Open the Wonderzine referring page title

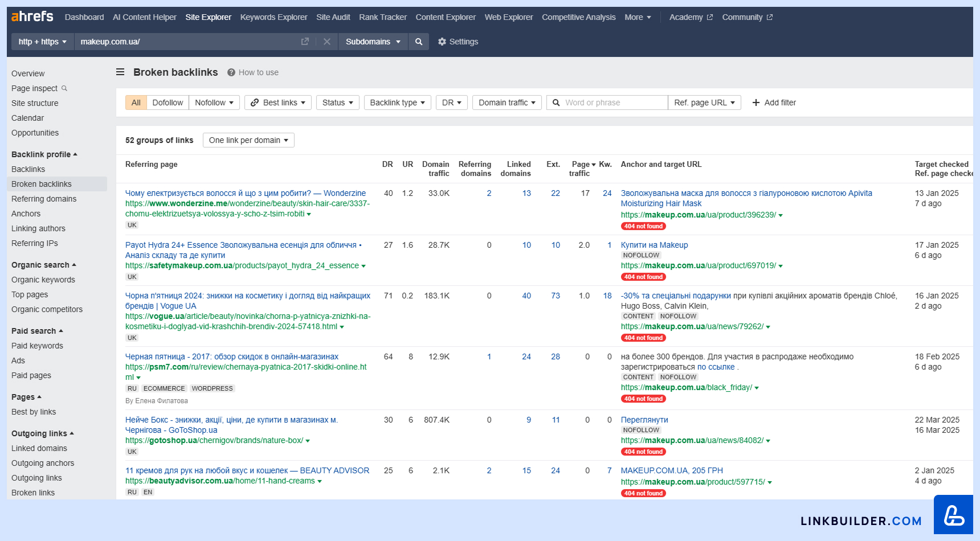pyautogui.click(x=246, y=193)
